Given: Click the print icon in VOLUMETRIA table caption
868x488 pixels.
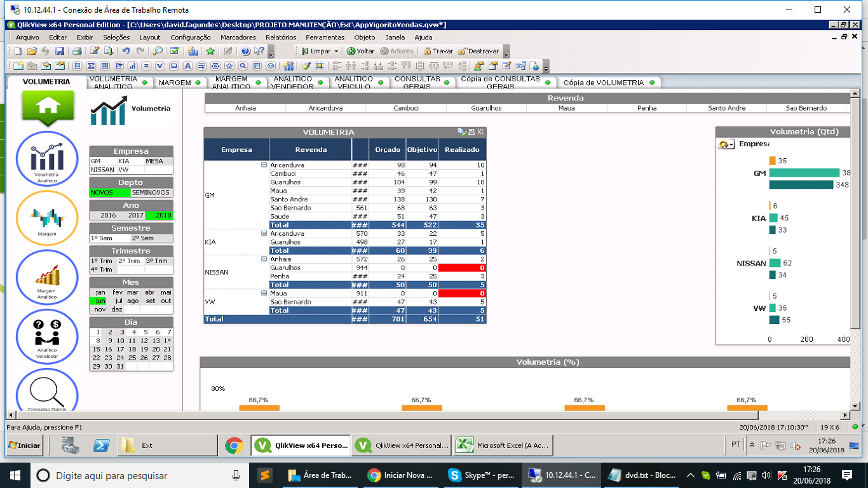Looking at the screenshot, I should click(471, 132).
